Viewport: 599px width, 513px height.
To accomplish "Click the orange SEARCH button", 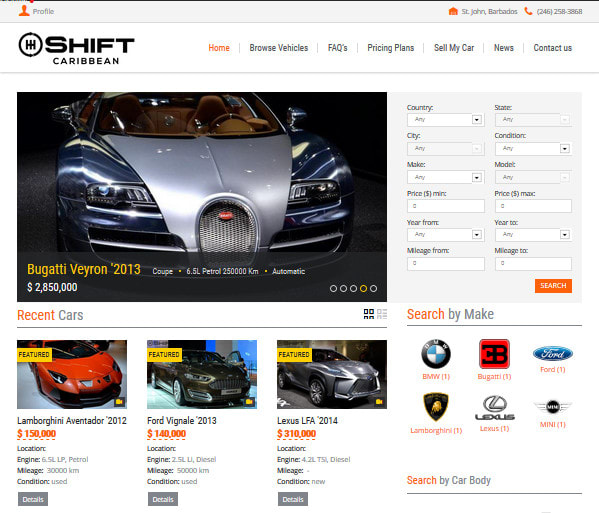I will 553,286.
